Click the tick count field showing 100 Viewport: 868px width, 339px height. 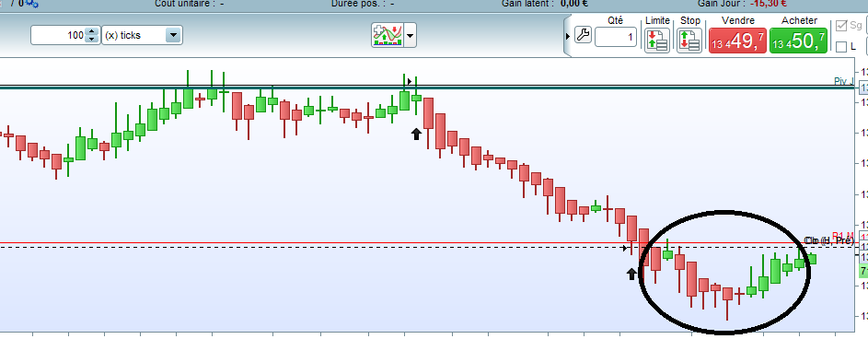59,35
